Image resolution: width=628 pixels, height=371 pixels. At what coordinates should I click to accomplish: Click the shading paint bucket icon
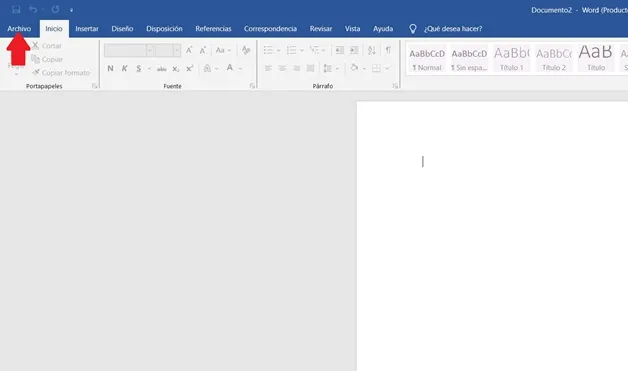pos(354,68)
